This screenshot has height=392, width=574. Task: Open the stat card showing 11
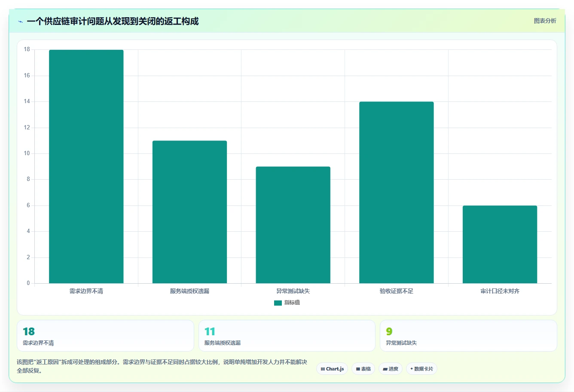click(x=287, y=336)
